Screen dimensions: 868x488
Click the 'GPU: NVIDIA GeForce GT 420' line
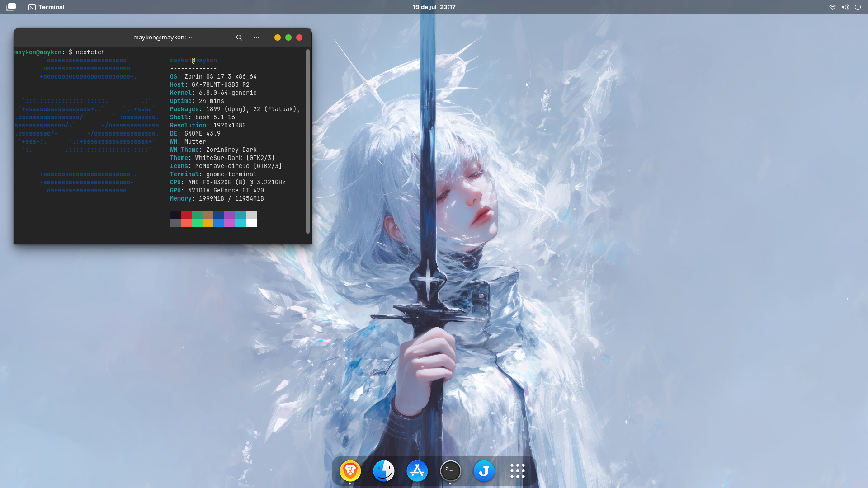tap(217, 190)
